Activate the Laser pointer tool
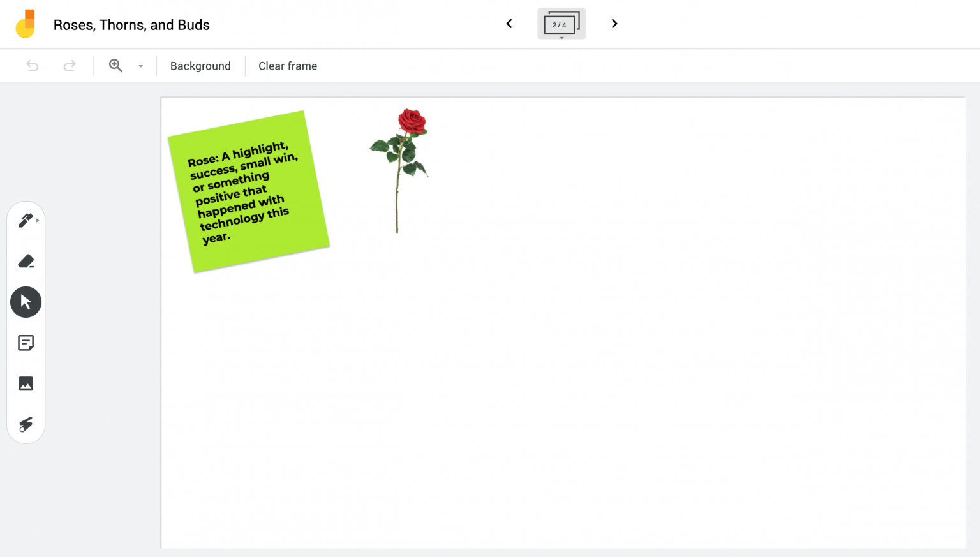The height and width of the screenshot is (557, 980). click(26, 424)
